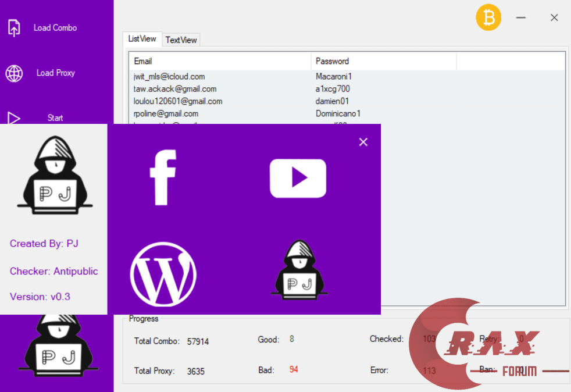Switch to the ListView tab
Image resolution: width=571 pixels, height=392 pixels.
pyautogui.click(x=142, y=38)
